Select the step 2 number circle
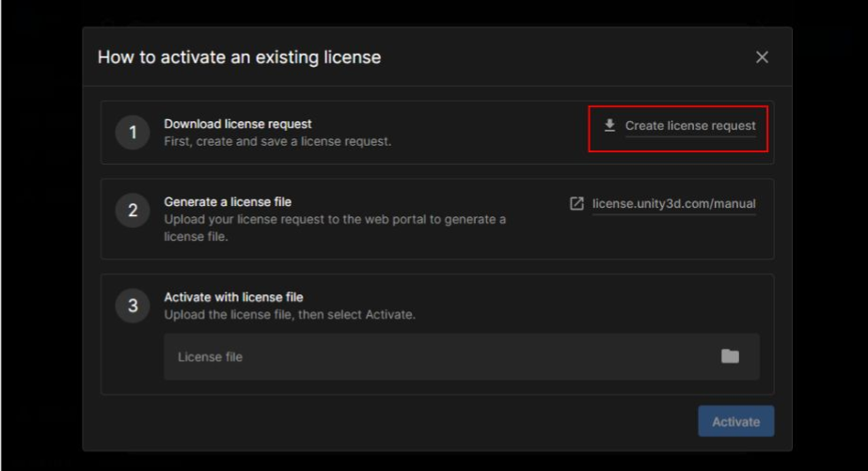868x471 pixels. pos(133,211)
